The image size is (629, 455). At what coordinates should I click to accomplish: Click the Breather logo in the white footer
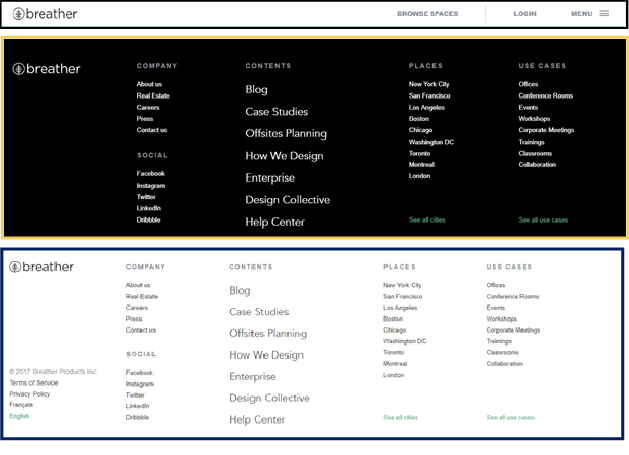(x=42, y=267)
